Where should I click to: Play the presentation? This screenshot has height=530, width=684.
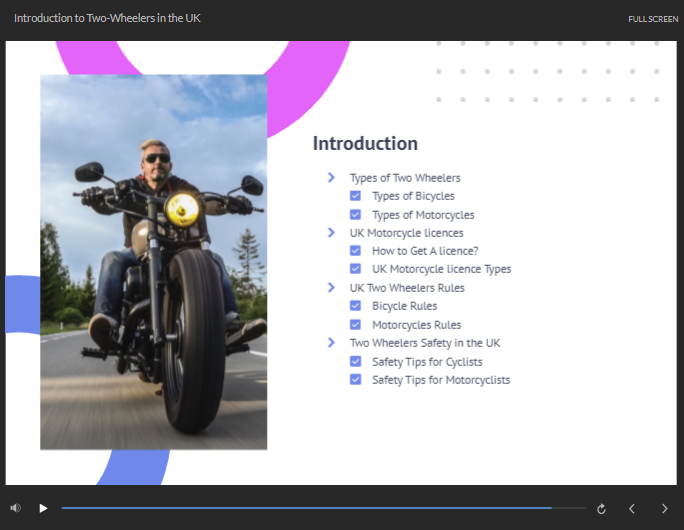(43, 508)
